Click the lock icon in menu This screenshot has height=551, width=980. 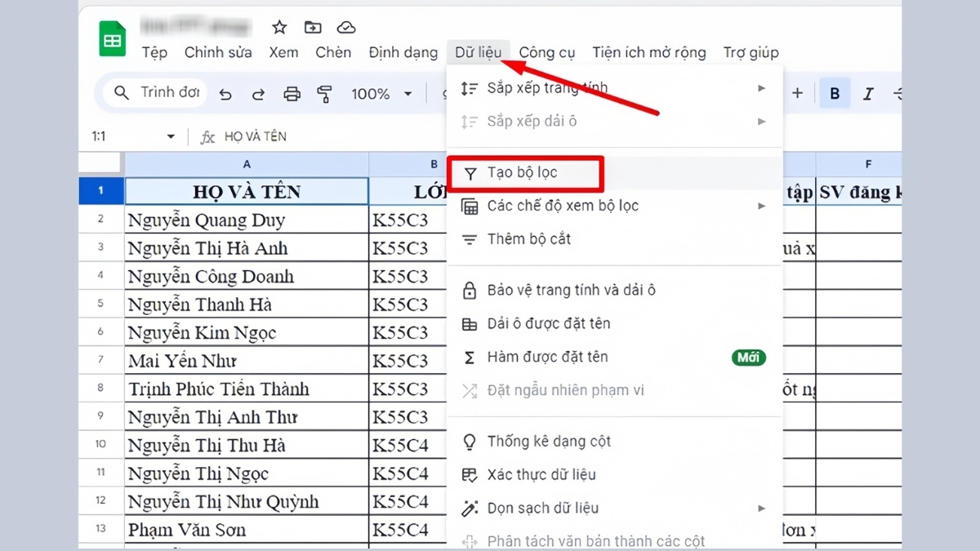pyautogui.click(x=470, y=290)
